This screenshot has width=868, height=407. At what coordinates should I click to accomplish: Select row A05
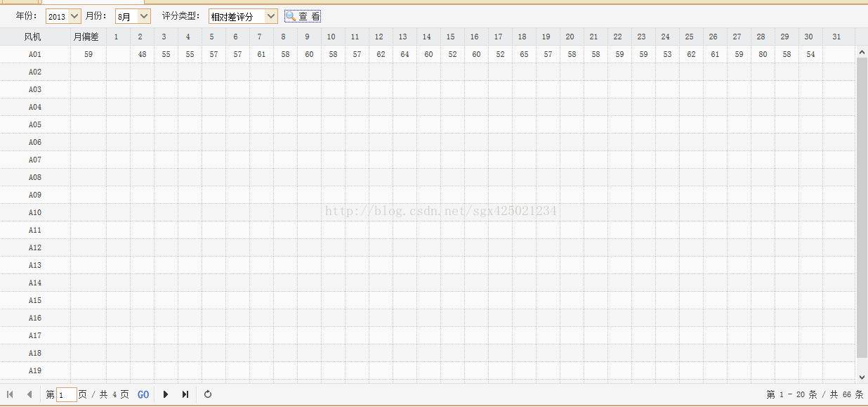428,124
